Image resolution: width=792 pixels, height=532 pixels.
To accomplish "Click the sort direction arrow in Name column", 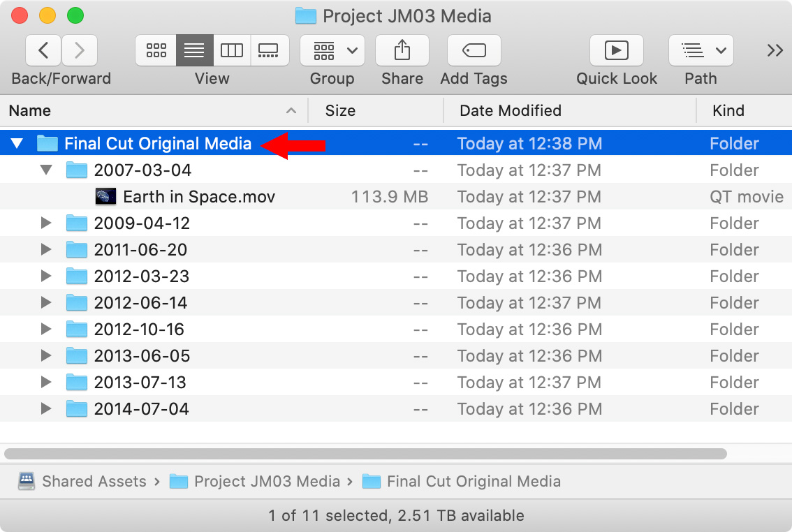I will 291,110.
